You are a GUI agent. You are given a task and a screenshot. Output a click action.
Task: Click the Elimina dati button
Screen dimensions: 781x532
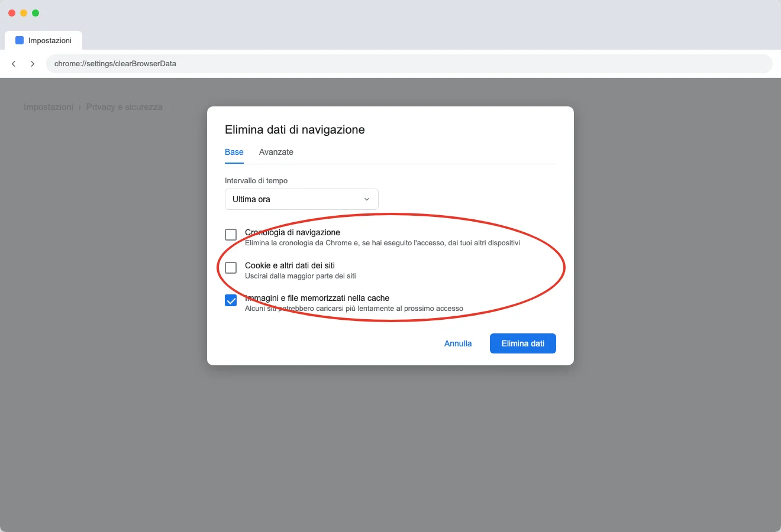coord(523,343)
